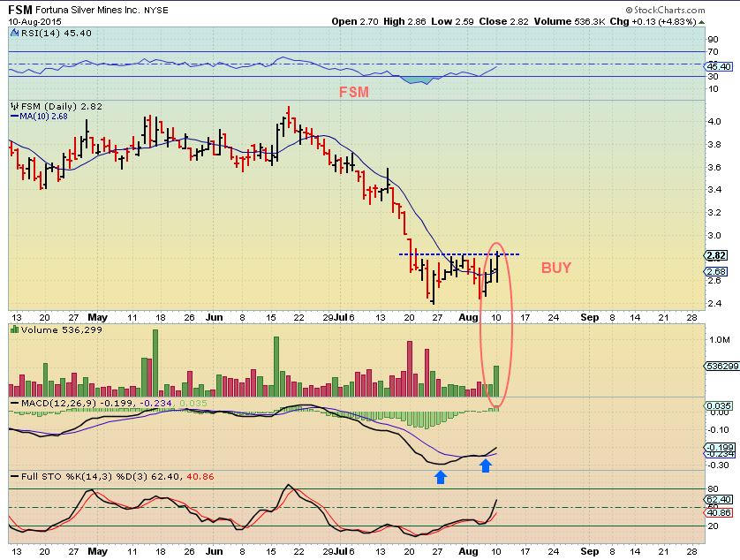The height and width of the screenshot is (560, 740).
Task: Click the 536299 volume tag on axis
Action: pos(722,366)
